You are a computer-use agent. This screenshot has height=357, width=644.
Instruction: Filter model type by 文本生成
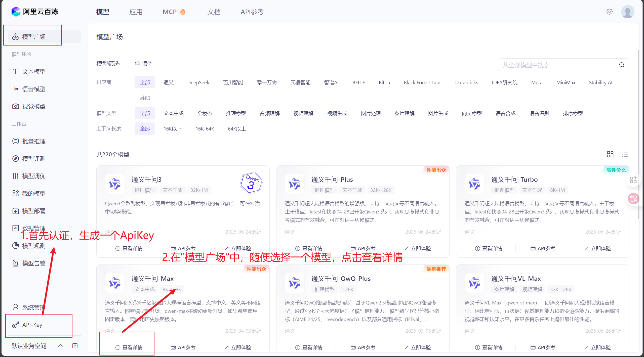click(x=173, y=113)
